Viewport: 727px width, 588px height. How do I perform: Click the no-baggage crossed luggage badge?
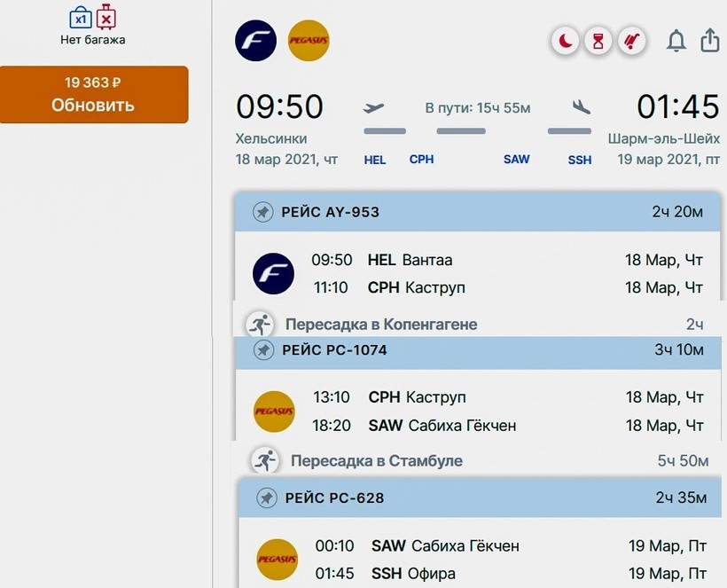click(x=631, y=41)
